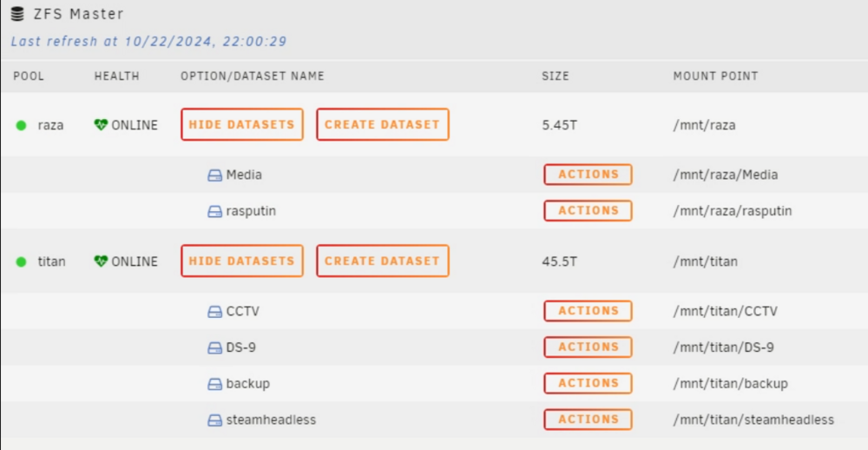Click the heartbeat health icon for titan
The image size is (868, 450).
pos(101,261)
